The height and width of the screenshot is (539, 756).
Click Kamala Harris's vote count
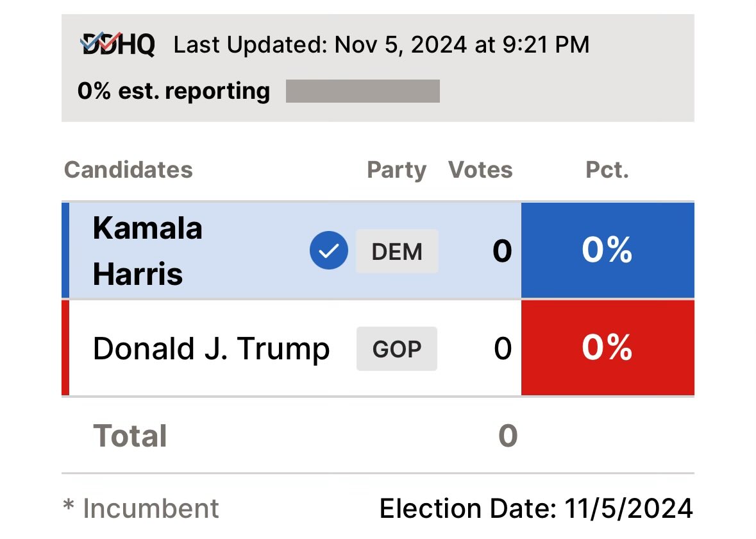coord(502,252)
